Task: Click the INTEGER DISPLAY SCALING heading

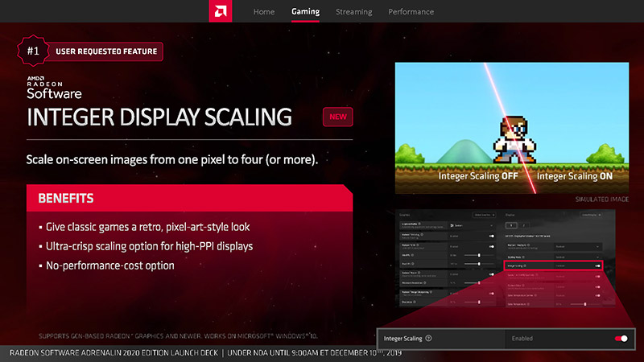Action: (x=159, y=117)
